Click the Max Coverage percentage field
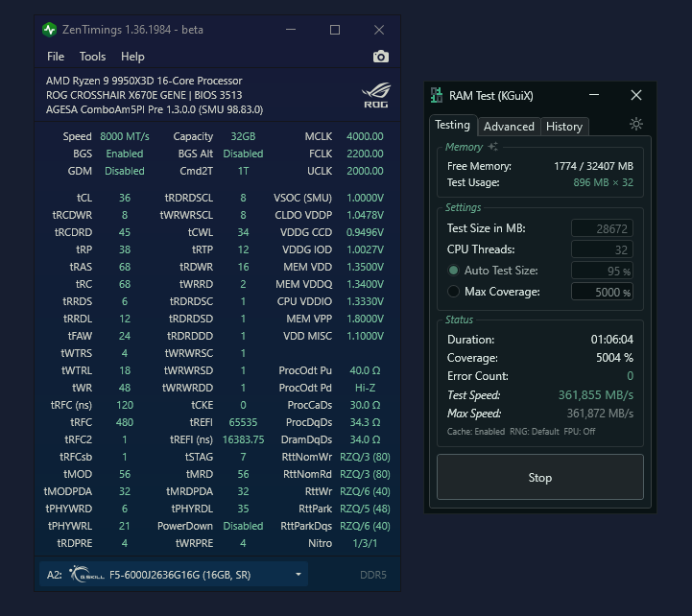Viewport: 692px width, 616px height. (602, 292)
